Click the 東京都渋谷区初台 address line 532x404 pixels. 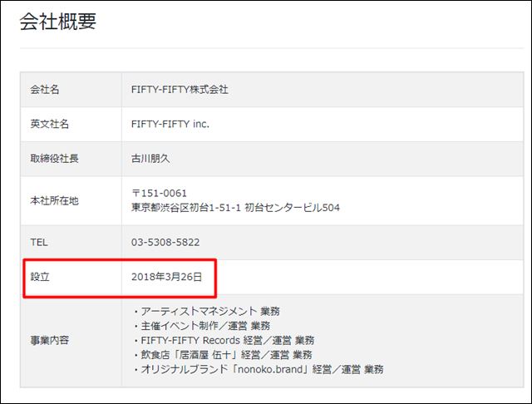pyautogui.click(x=235, y=207)
